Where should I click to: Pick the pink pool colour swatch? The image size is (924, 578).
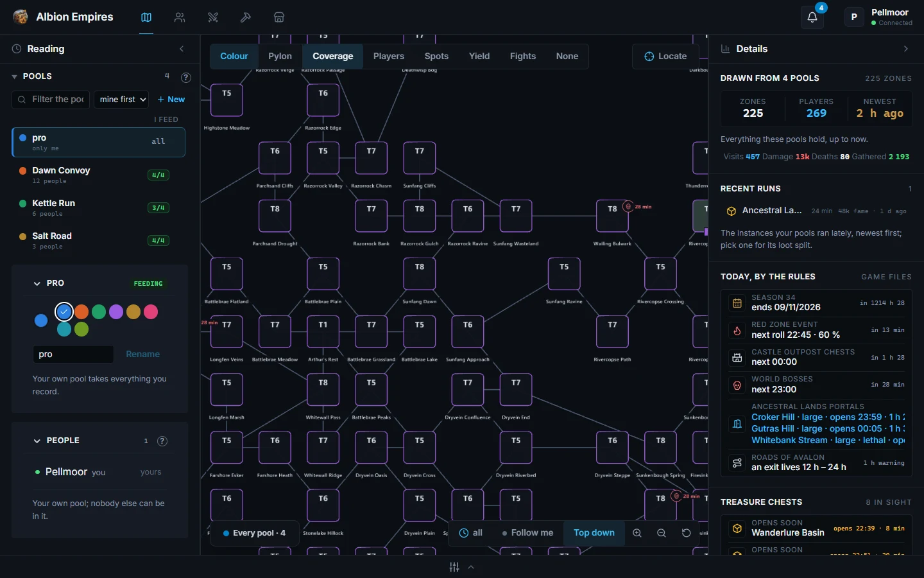click(151, 312)
